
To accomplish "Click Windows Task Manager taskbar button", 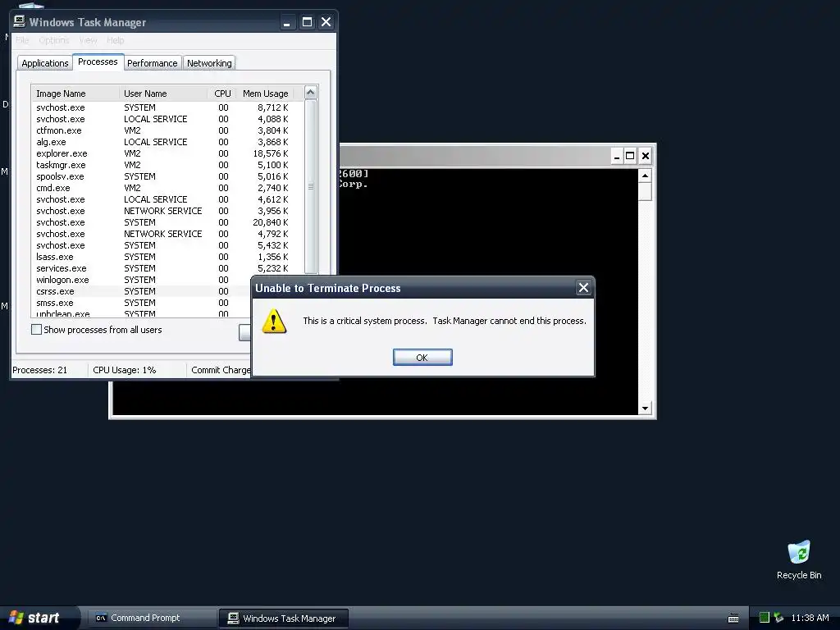I will click(283, 619).
